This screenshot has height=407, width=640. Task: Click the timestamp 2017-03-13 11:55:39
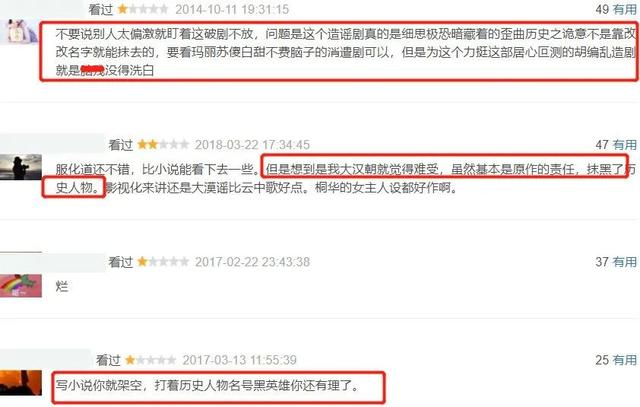click(x=240, y=360)
